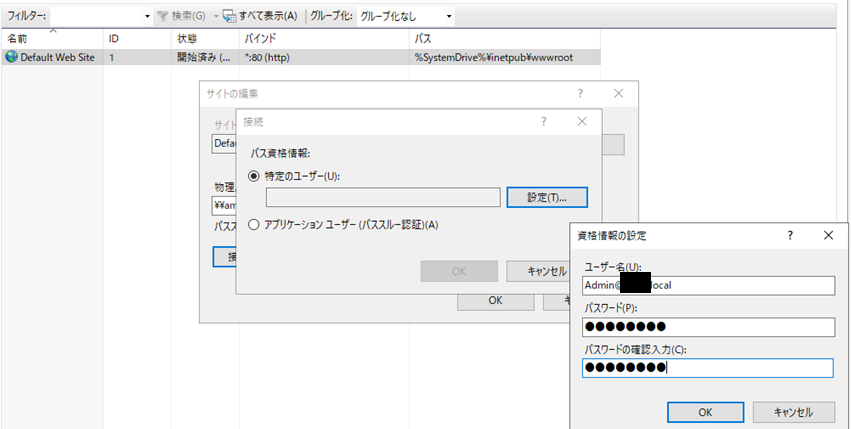
Task: Select 特定のユーザー radio button
Action: 253,176
